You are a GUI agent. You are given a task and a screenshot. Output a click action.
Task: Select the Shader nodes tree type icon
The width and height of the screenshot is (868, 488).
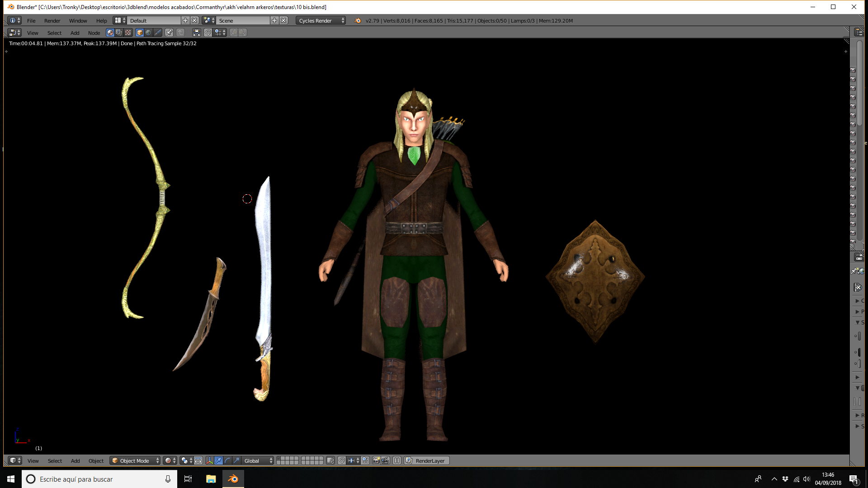coord(110,33)
